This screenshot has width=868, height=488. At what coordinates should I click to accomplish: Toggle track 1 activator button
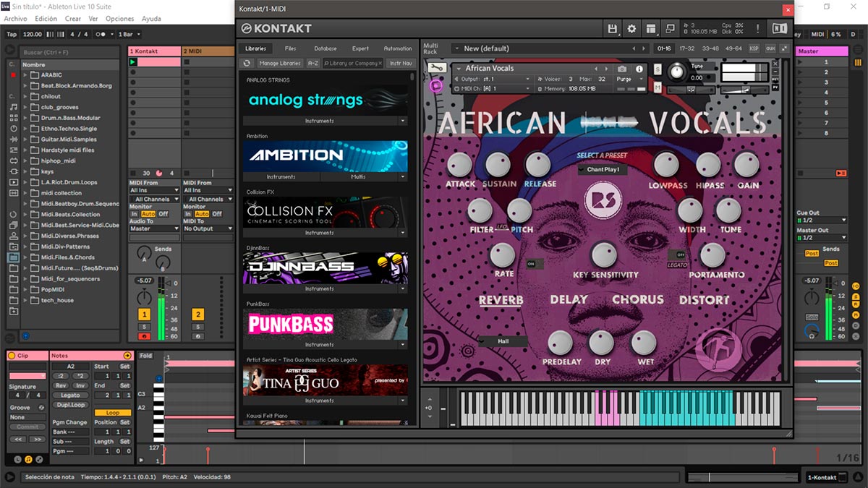[x=144, y=314]
